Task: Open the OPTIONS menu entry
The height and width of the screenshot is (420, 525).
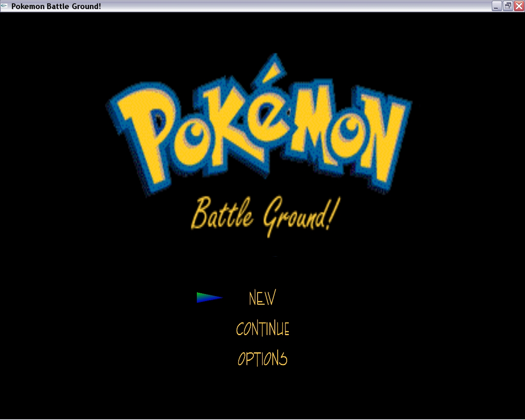Action: (262, 359)
